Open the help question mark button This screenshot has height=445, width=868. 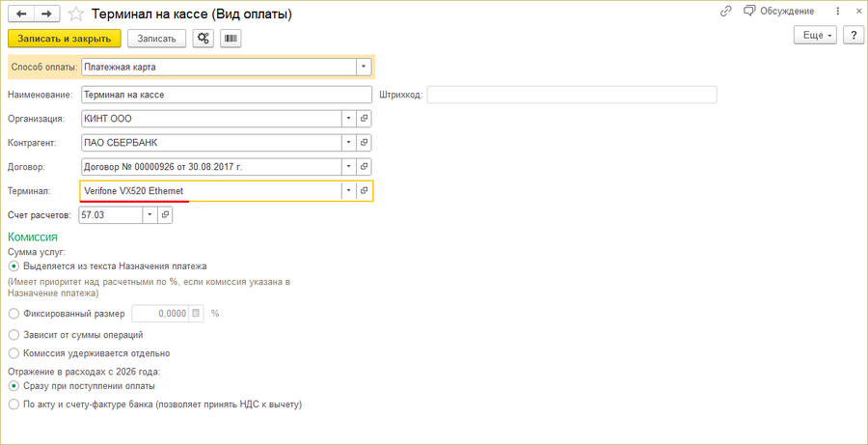click(x=853, y=35)
